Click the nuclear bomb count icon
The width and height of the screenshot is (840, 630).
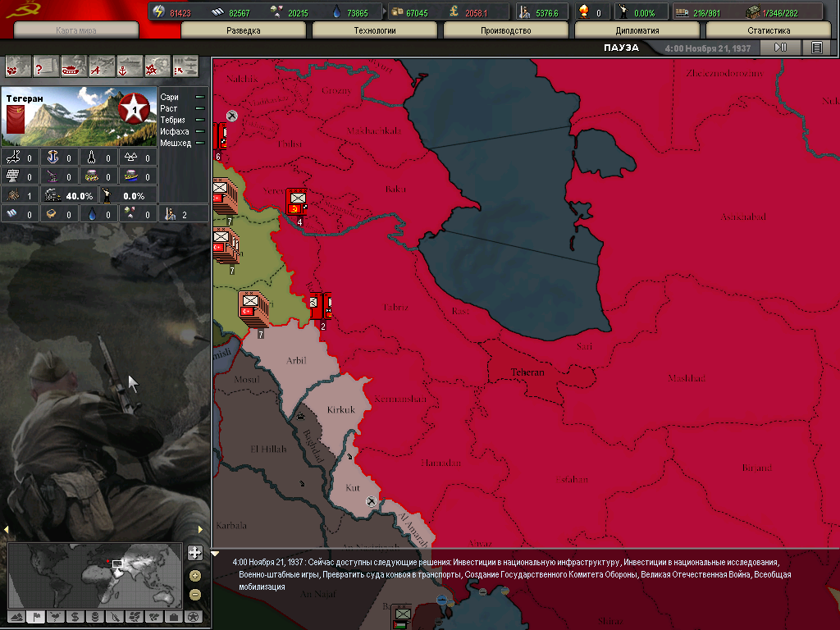point(584,11)
